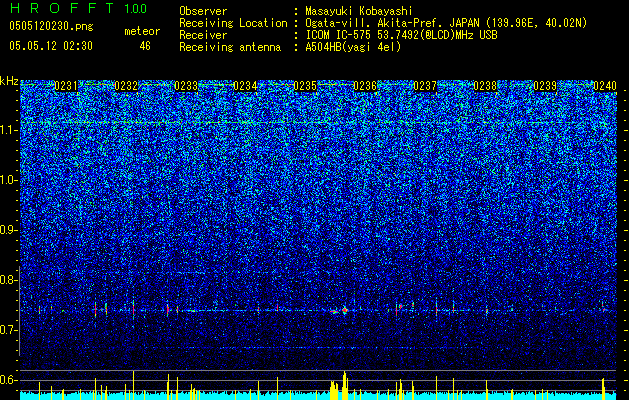This screenshot has height=400, width=629.
Task: Click time marker 0238
Action: pyautogui.click(x=485, y=86)
